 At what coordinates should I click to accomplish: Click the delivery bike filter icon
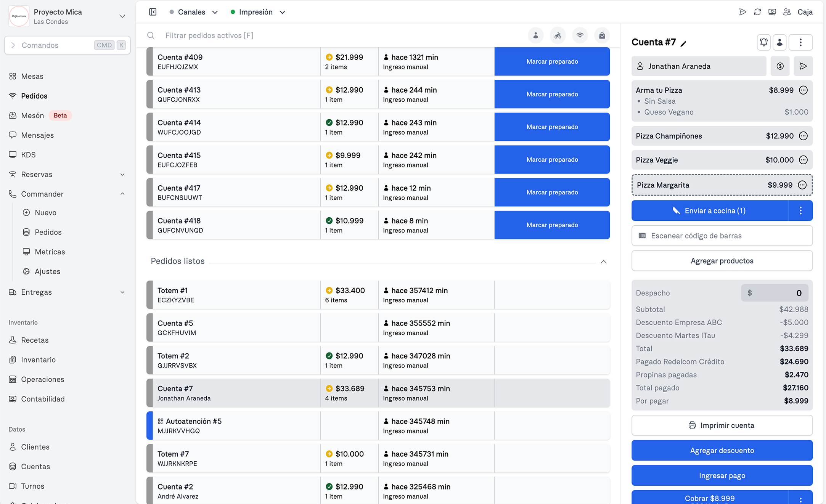click(558, 35)
